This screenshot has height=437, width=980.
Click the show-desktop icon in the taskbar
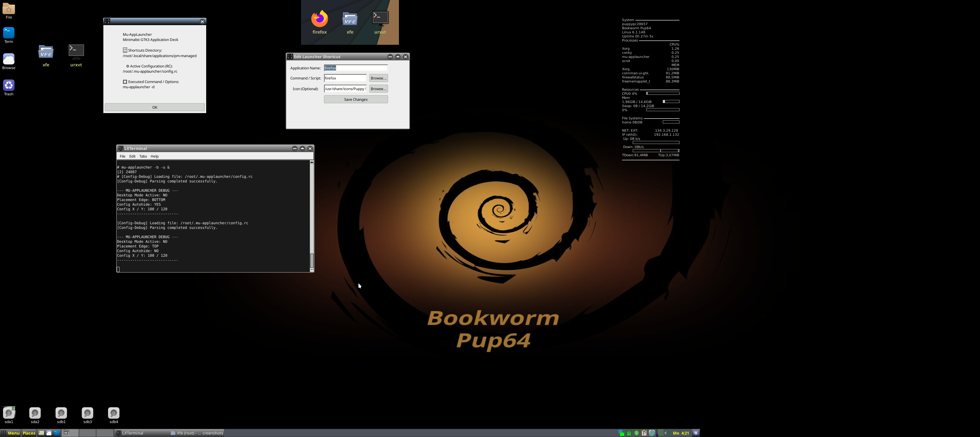(x=41, y=433)
